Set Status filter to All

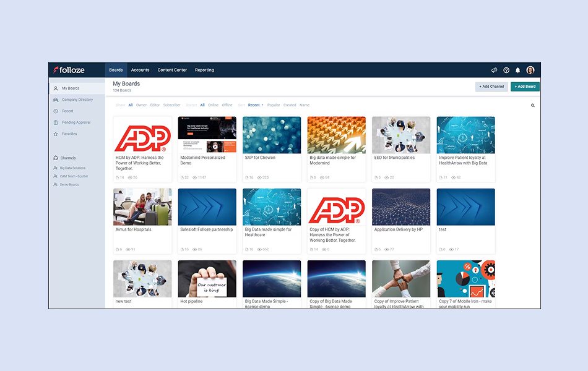(202, 105)
